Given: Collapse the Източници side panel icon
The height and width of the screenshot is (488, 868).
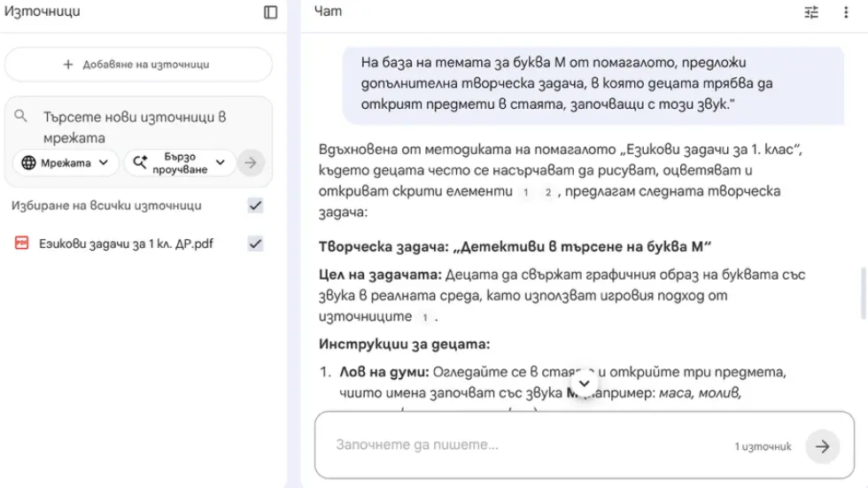Looking at the screenshot, I should [x=271, y=12].
